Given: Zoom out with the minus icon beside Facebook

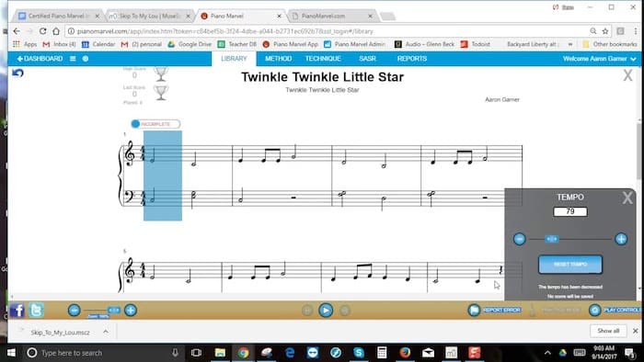Looking at the screenshot, I should [74, 311].
